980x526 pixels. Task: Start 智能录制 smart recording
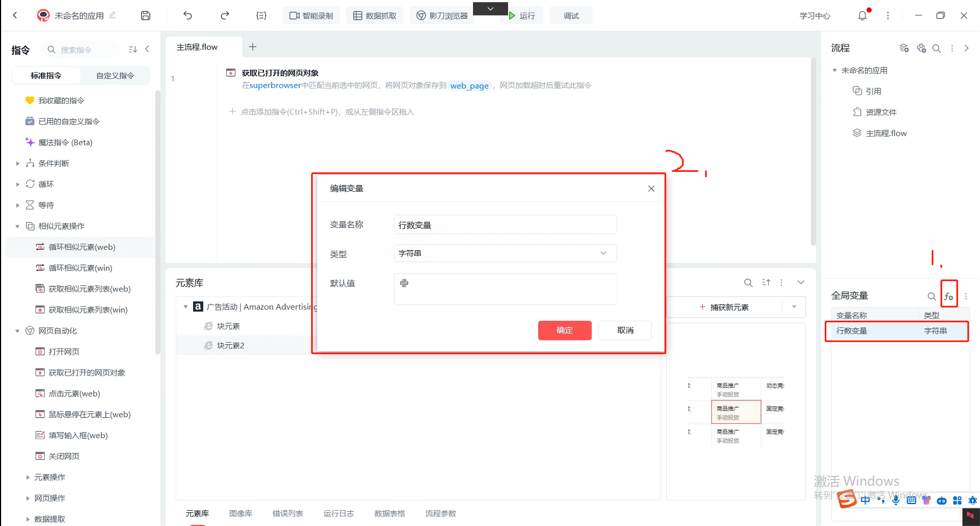click(x=312, y=15)
